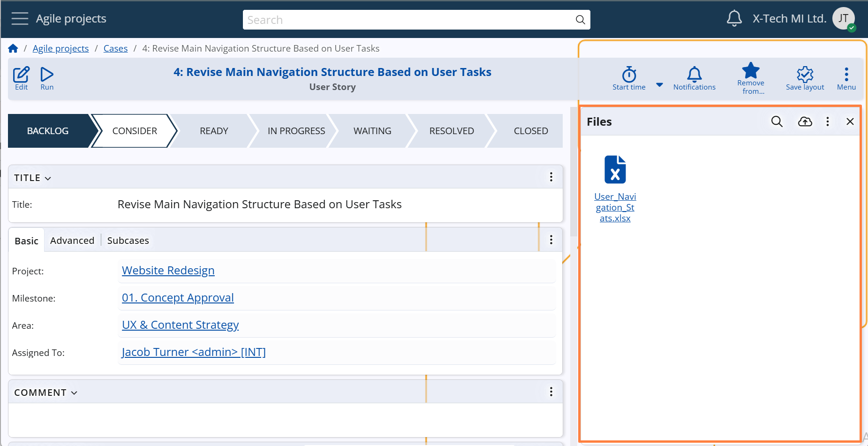Screen dimensions: 868x446
Task: Upload a file via cloud icon
Action: click(805, 122)
